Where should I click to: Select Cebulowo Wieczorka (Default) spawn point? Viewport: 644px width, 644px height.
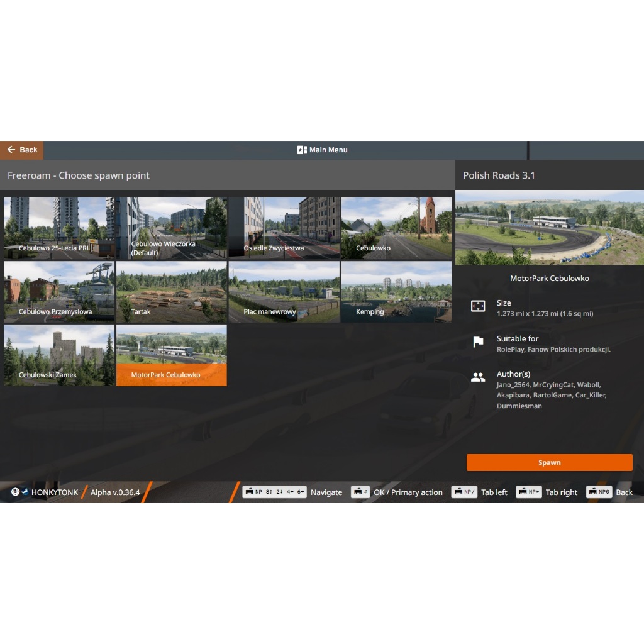(x=172, y=228)
